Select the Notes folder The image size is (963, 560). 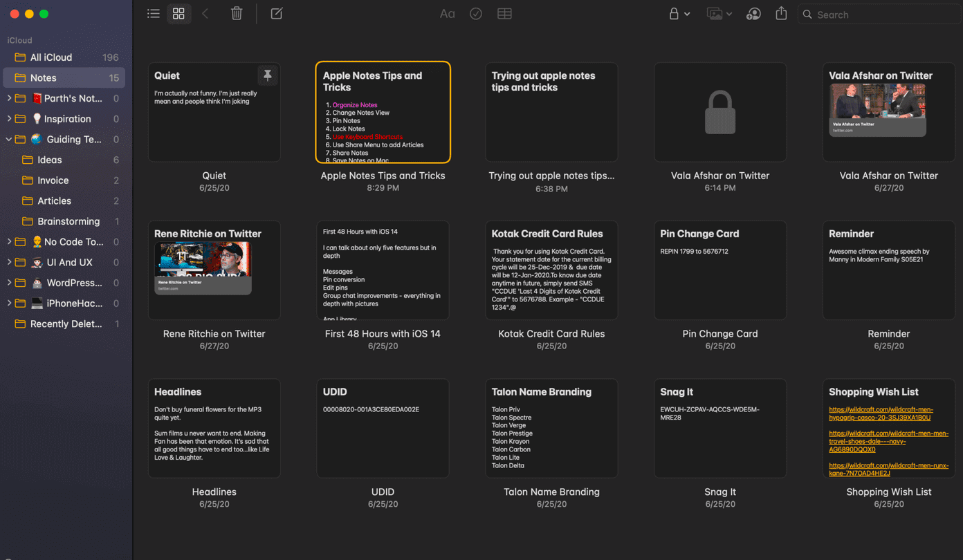[64, 78]
